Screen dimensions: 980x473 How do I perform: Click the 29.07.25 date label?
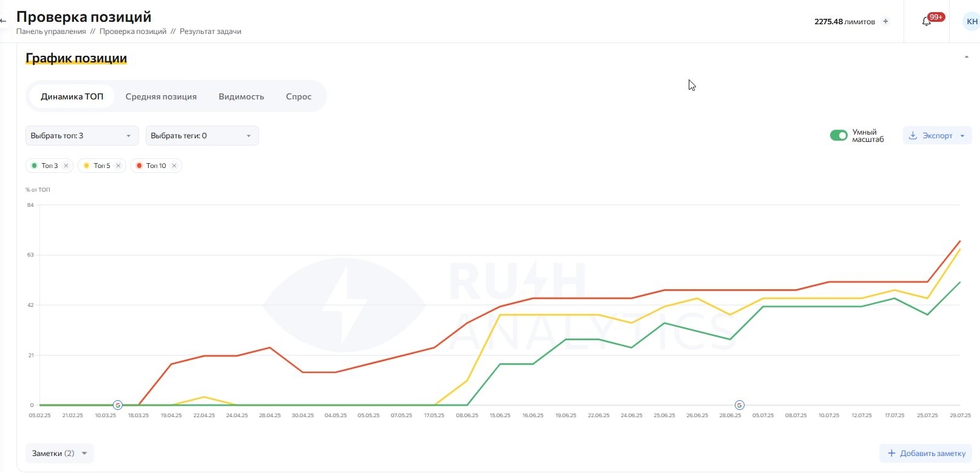(x=960, y=415)
